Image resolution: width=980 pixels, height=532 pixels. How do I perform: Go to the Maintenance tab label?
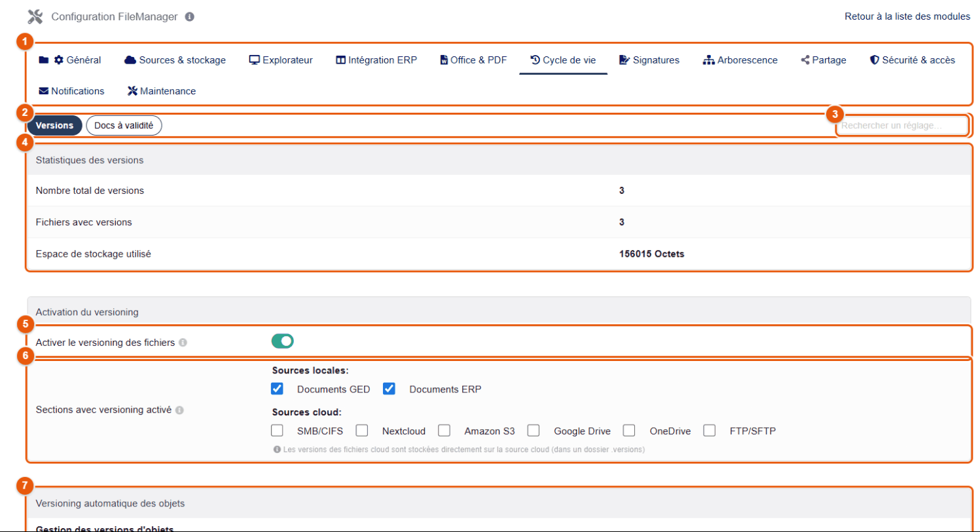(x=168, y=91)
